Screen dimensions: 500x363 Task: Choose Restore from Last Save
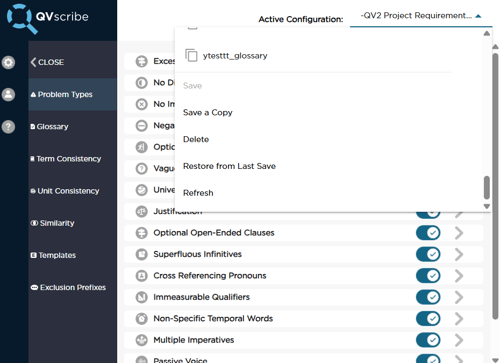(229, 166)
